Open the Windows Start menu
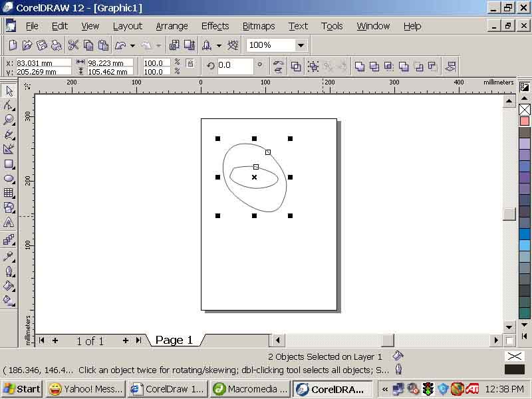Image resolution: width=532 pixels, height=399 pixels. (x=22, y=389)
